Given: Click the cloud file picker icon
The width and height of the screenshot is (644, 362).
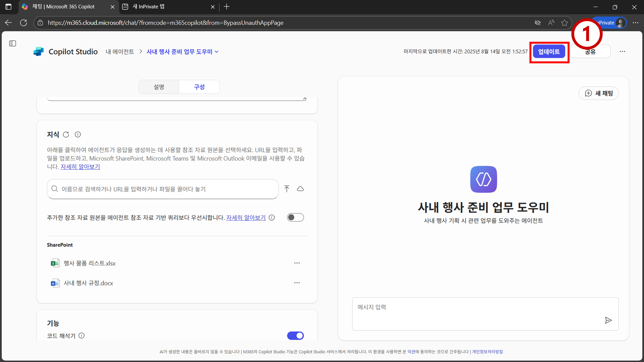Looking at the screenshot, I should point(300,189).
